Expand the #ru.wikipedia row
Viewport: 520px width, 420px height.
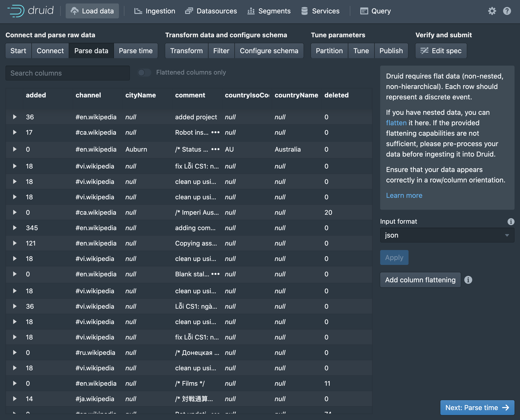coord(15,353)
